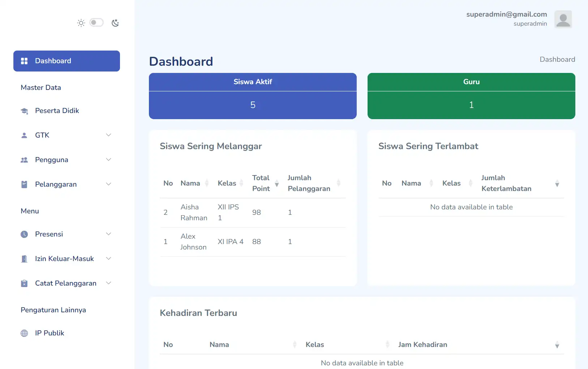Click the globe icon next to IP Publik
Screen dimensions: 588x369
[24, 333]
